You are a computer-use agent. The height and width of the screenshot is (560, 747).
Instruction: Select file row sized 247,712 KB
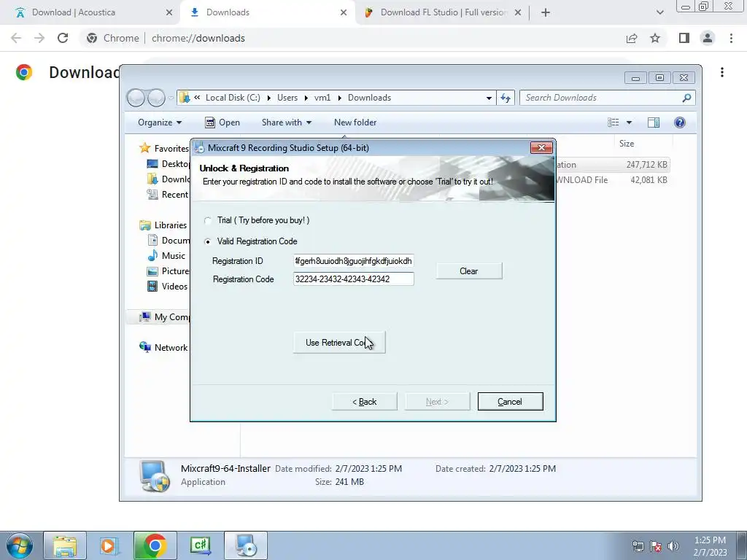click(612, 165)
